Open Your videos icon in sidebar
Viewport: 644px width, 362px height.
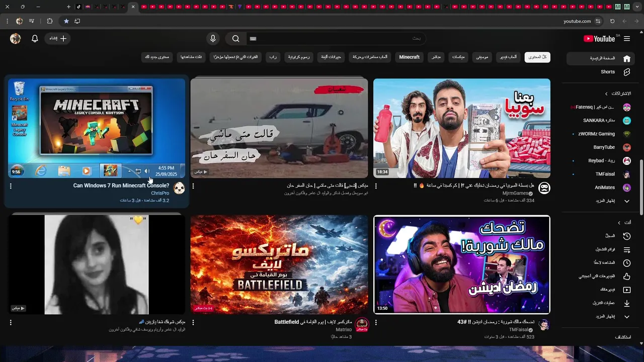coord(627,290)
